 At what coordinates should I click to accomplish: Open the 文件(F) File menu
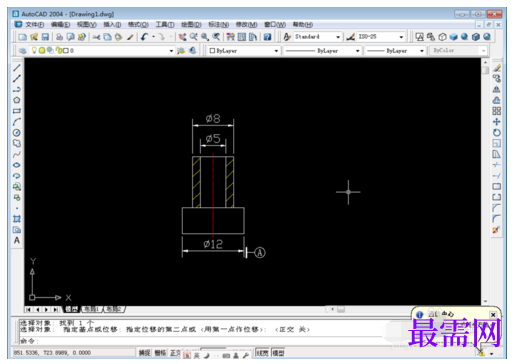[35, 24]
